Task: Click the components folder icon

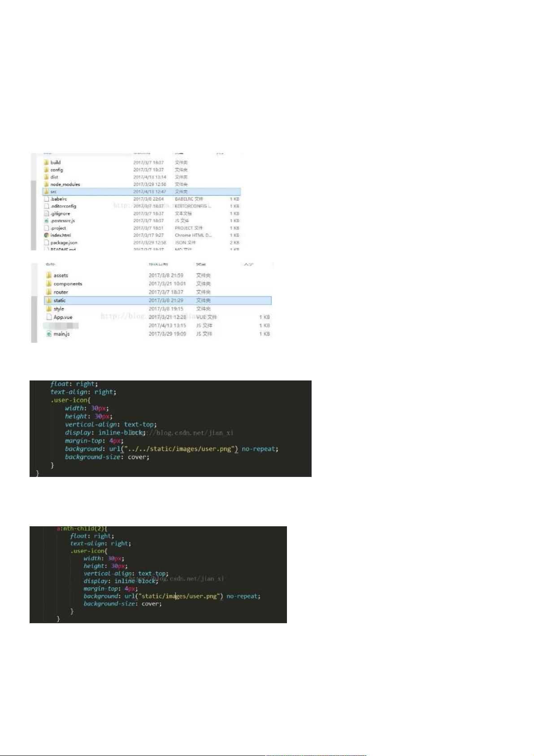Action: [49, 284]
